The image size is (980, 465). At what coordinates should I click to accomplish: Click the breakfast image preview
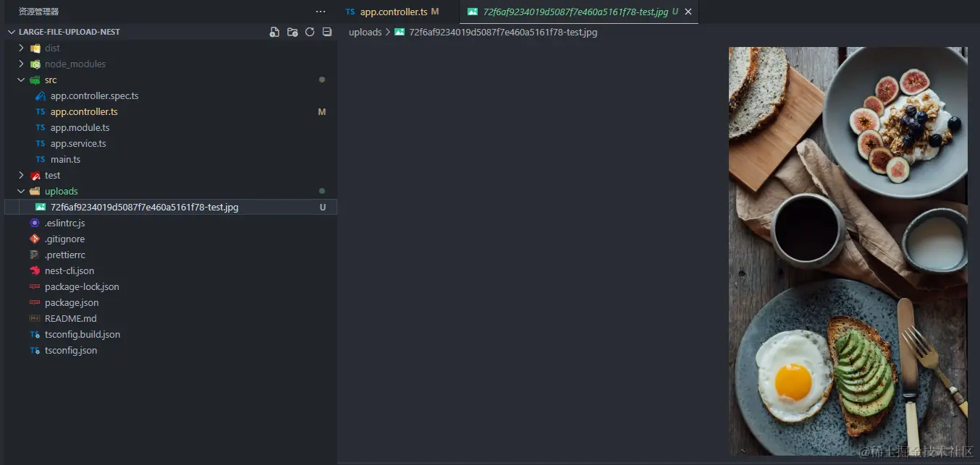(848, 251)
